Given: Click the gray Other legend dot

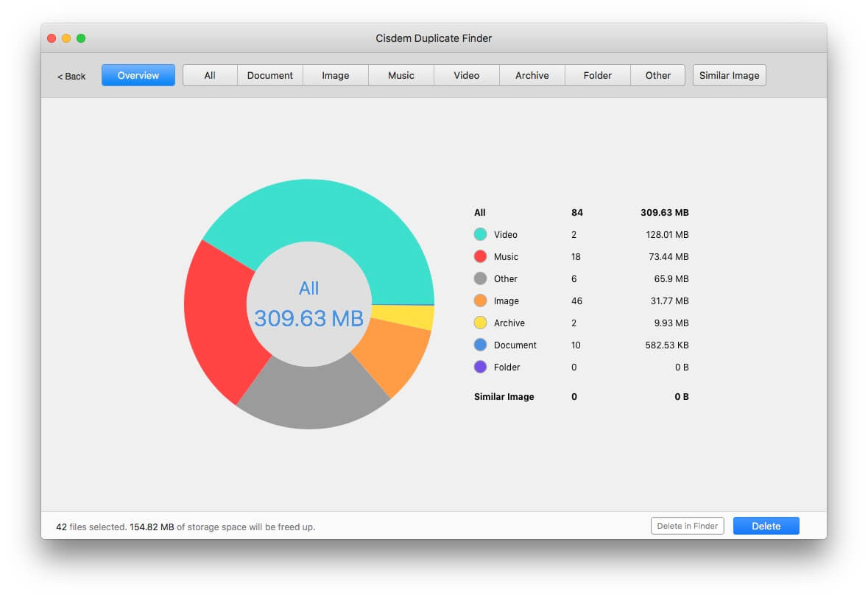Looking at the screenshot, I should click(x=481, y=278).
